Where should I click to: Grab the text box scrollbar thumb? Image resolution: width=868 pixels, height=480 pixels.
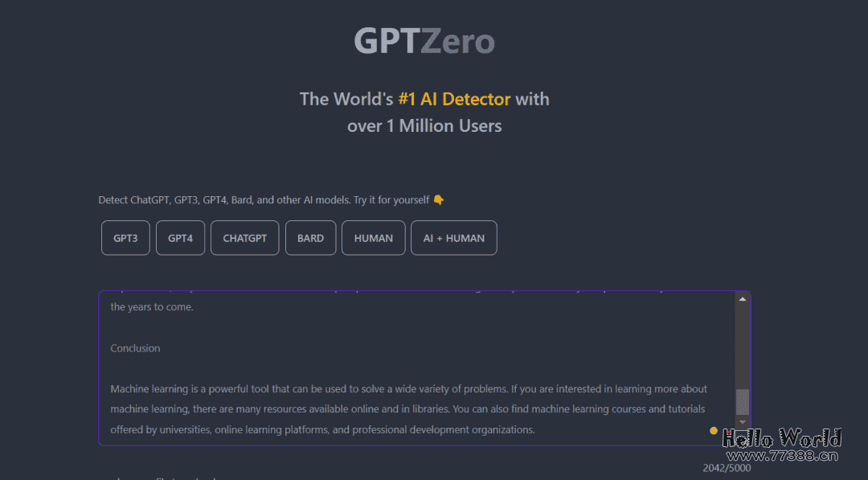click(743, 401)
